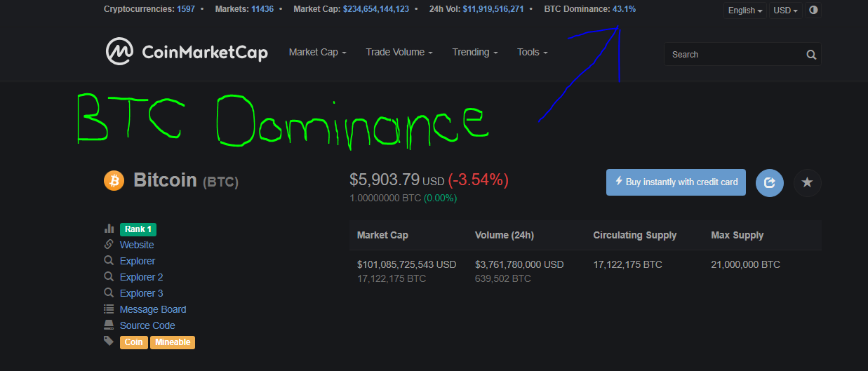Click the magnifier icon beside Explorer 2

click(x=109, y=277)
